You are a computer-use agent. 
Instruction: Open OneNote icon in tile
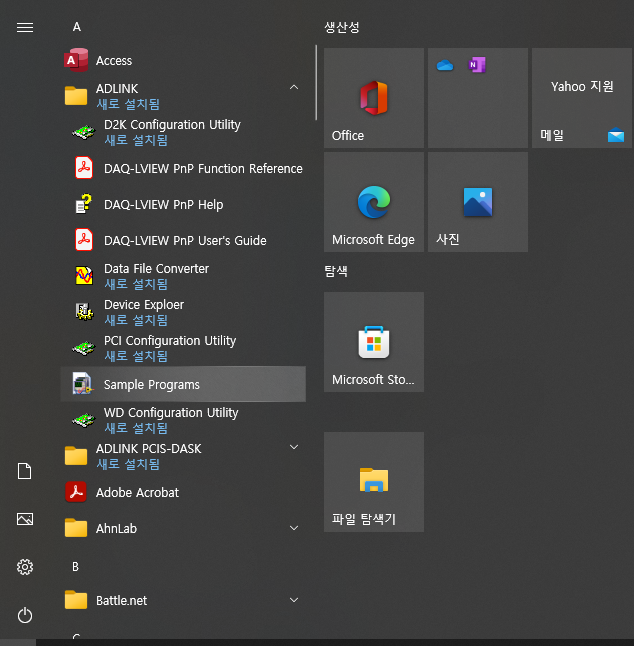477,65
